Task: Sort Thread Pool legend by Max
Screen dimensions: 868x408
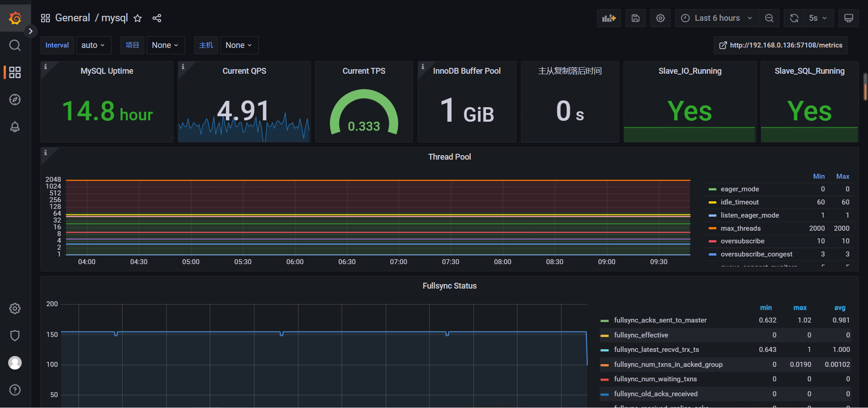Action: click(x=843, y=176)
